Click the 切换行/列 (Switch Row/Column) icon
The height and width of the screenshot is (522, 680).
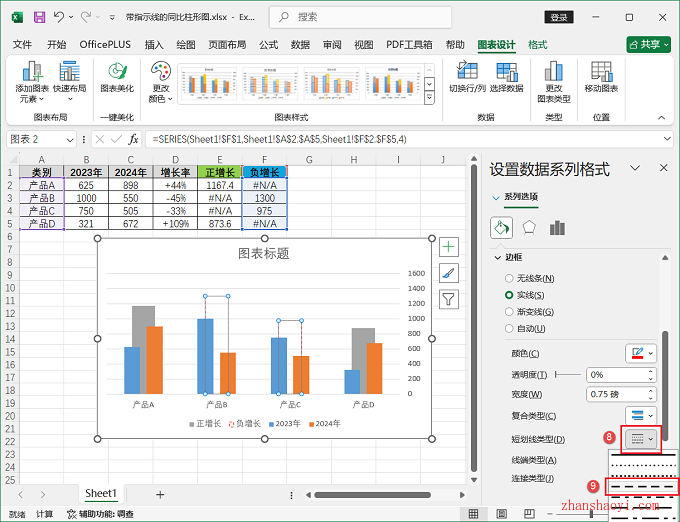point(466,72)
